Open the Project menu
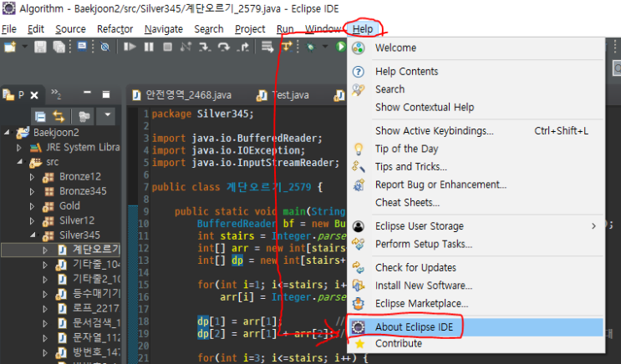This screenshot has width=621, height=364. (x=250, y=29)
